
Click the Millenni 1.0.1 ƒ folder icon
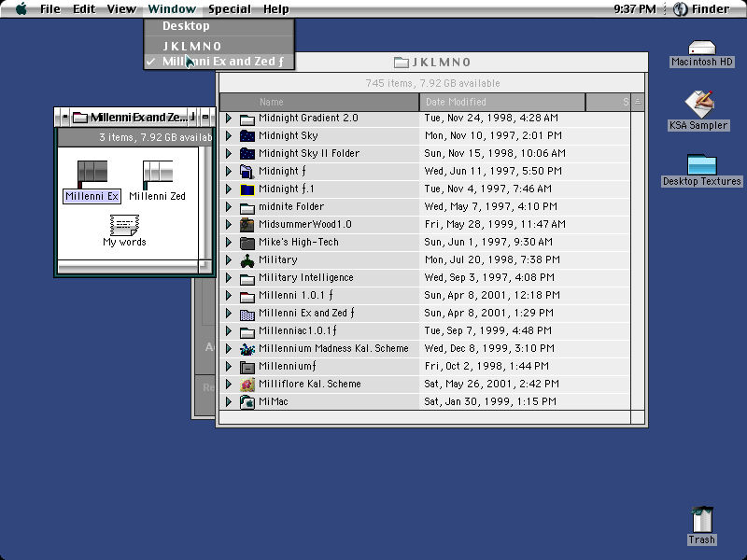tap(247, 295)
